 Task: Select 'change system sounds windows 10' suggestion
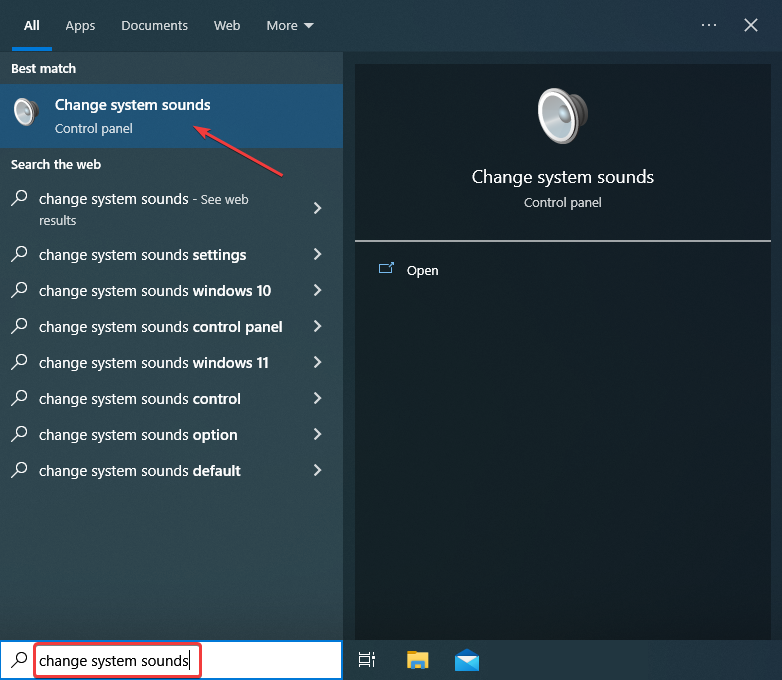(171, 291)
